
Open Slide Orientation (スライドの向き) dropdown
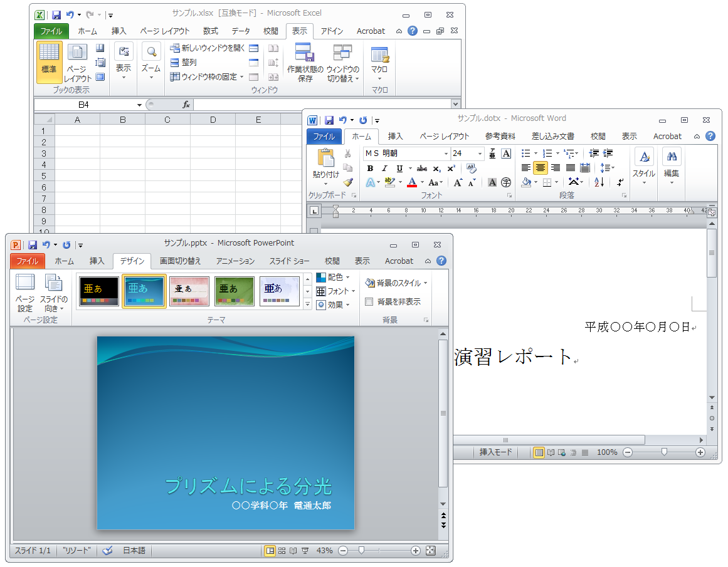click(53, 293)
